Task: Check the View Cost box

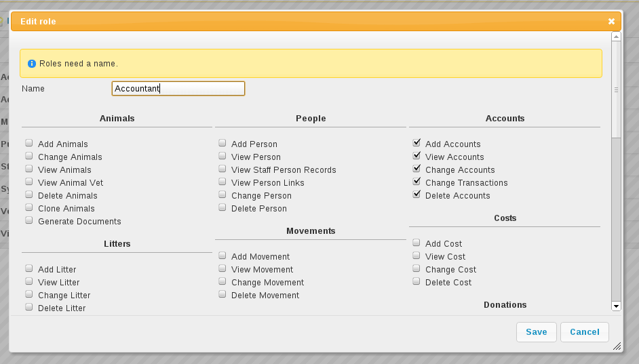Action: point(417,256)
